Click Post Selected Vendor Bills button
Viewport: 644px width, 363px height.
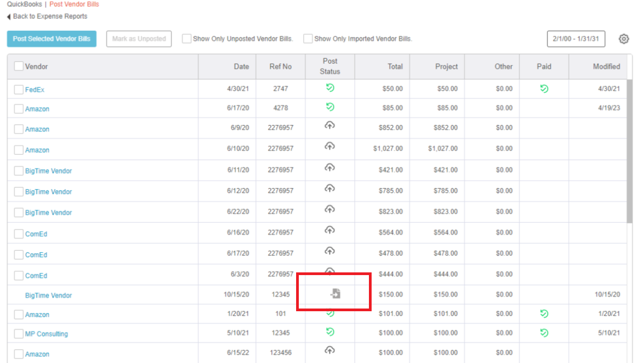click(x=52, y=39)
